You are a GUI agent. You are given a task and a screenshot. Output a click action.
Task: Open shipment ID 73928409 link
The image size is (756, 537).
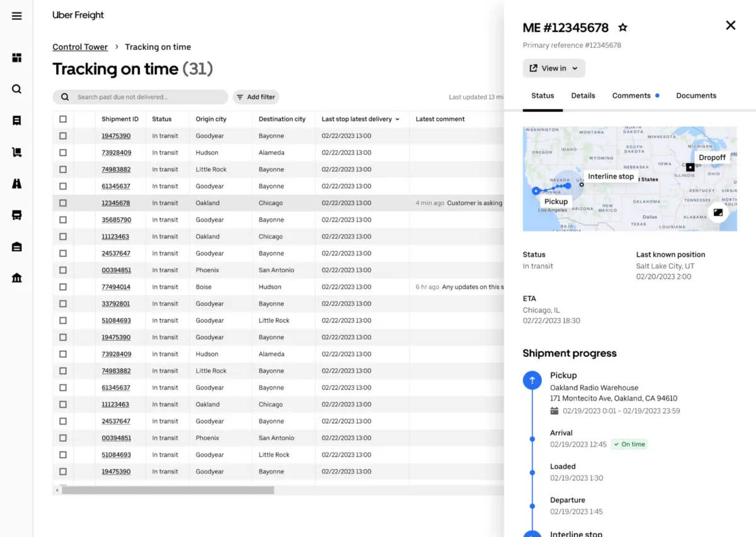pos(117,153)
